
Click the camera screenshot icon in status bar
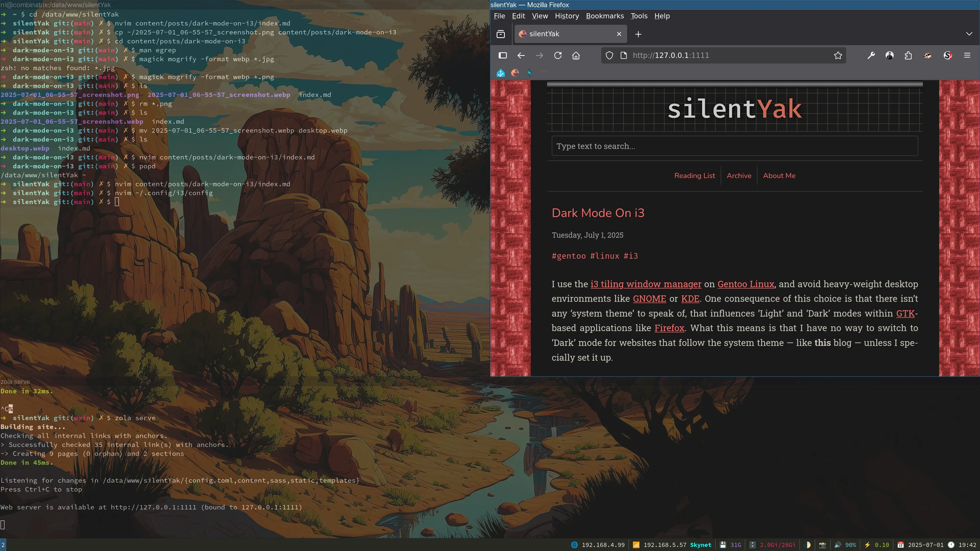pos(822,545)
